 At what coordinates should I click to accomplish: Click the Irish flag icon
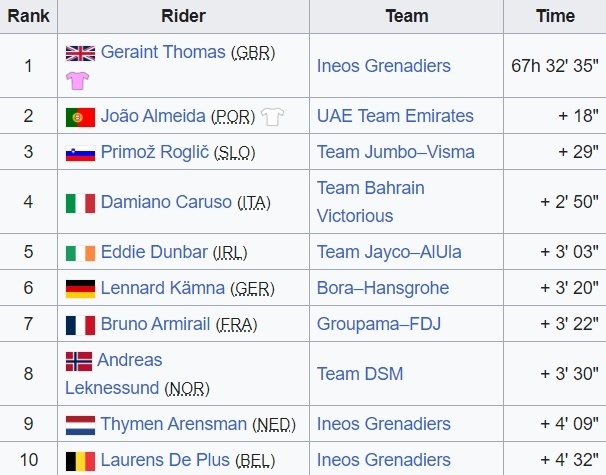[x=80, y=252]
